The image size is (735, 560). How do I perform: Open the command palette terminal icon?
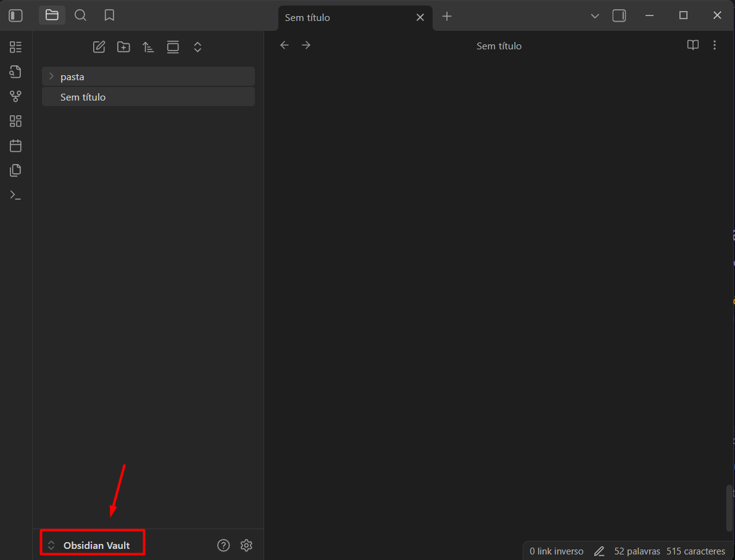[x=15, y=195]
